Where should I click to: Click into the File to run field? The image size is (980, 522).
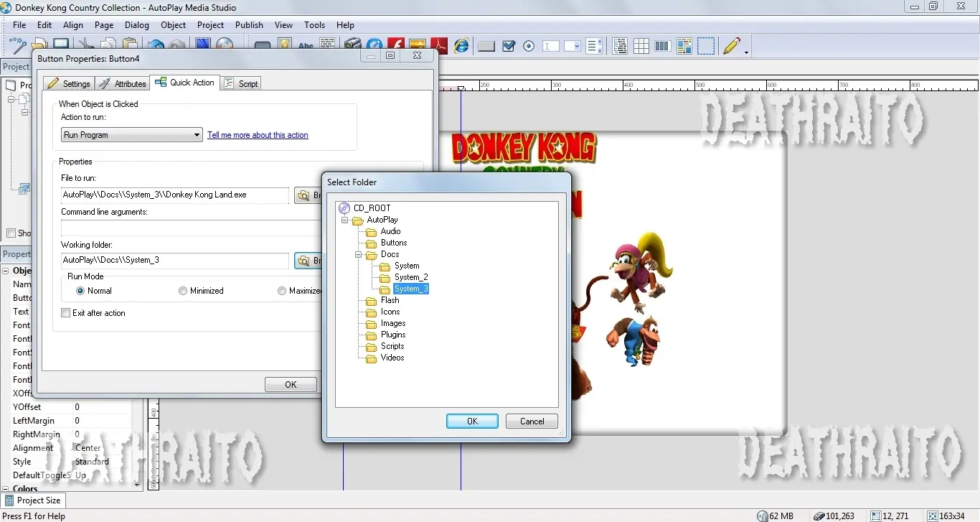(175, 195)
